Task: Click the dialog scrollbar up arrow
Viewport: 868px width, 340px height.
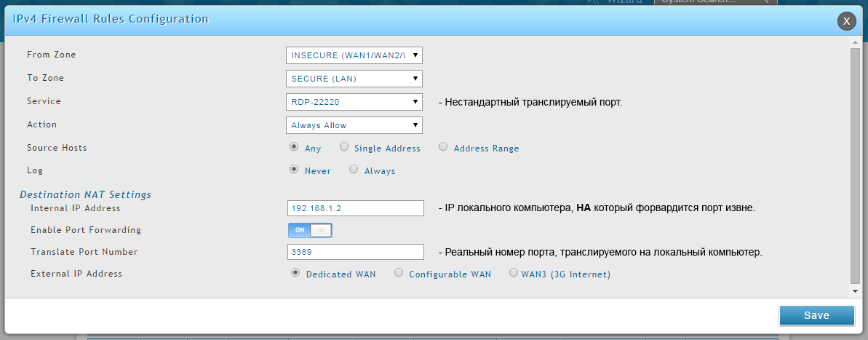Action: [x=855, y=41]
